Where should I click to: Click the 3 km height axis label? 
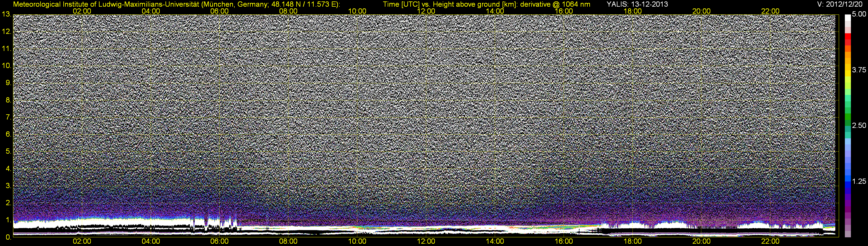8,186
